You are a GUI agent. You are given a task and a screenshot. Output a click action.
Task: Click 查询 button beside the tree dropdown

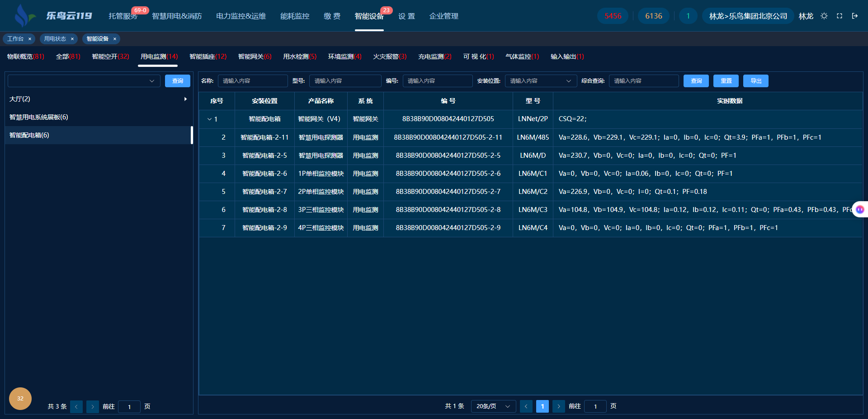[178, 81]
